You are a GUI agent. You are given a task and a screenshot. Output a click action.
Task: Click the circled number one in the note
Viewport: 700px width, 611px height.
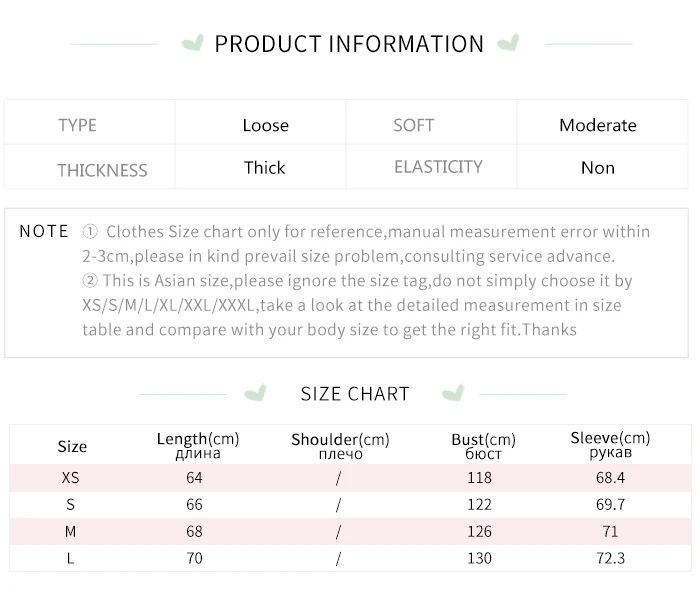click(x=90, y=231)
